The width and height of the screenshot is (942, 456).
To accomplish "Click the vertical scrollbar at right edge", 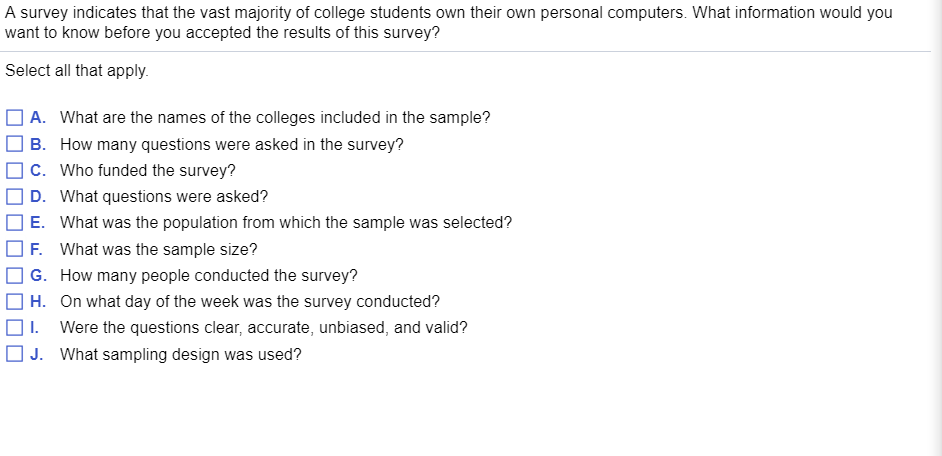I will (x=937, y=228).
